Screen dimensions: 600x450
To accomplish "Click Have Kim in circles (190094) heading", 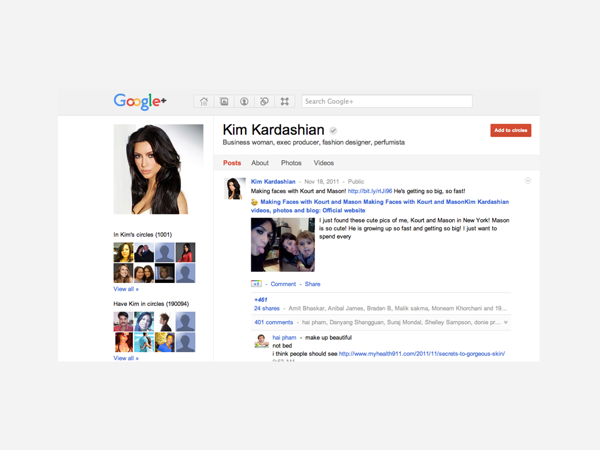I will [x=151, y=304].
